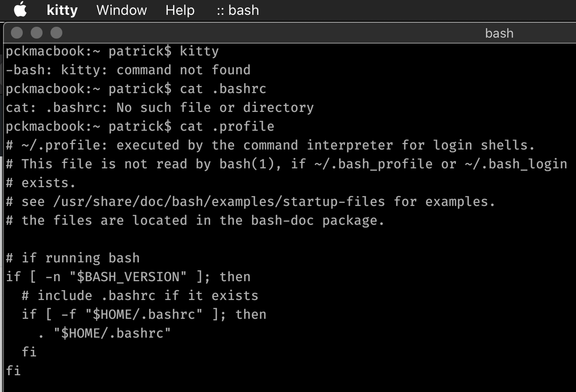
Task: Click the yellow minimize traffic light
Action: pos(37,33)
